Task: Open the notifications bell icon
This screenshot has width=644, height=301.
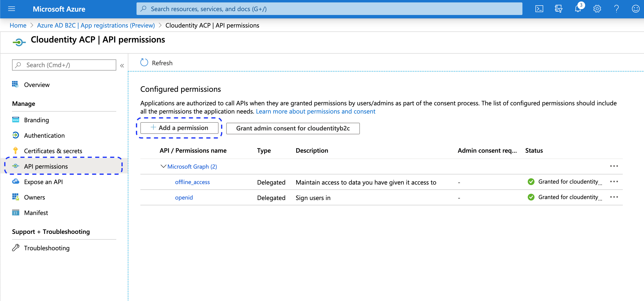Action: point(577,9)
